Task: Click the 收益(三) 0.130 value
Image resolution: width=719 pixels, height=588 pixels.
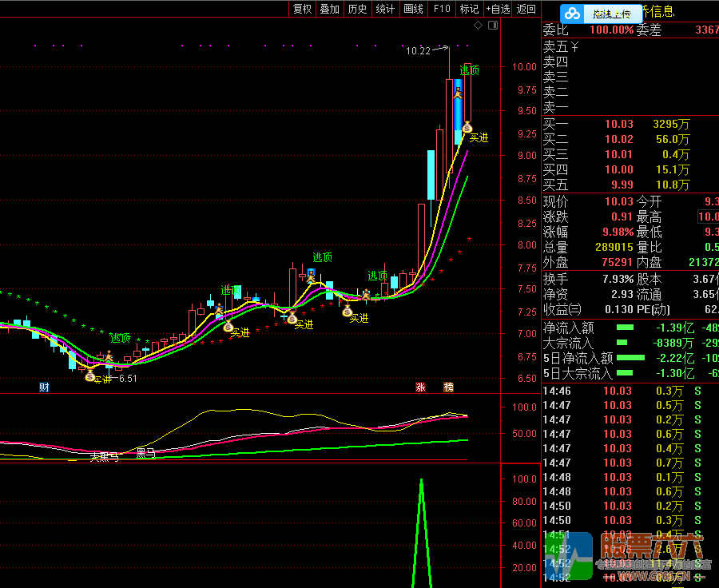Action: coord(619,309)
